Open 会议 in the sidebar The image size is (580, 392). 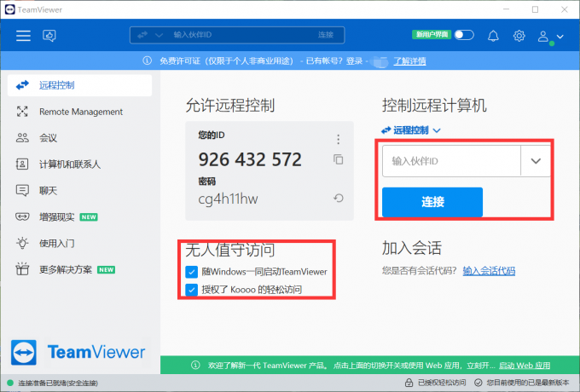coord(79,138)
